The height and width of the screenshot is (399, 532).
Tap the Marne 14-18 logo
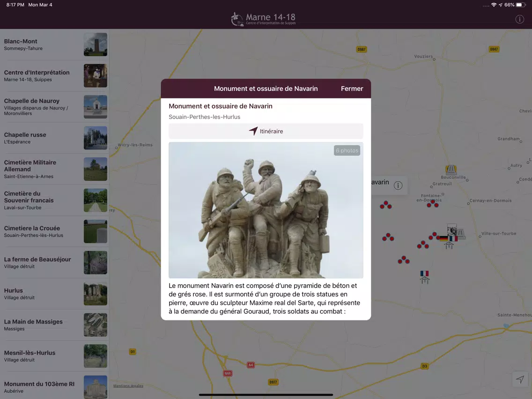tap(263, 19)
